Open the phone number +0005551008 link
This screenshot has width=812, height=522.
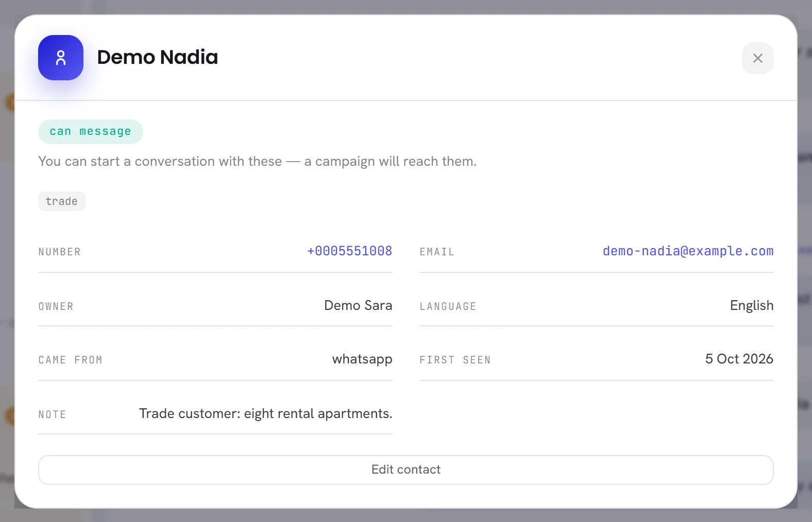point(350,251)
